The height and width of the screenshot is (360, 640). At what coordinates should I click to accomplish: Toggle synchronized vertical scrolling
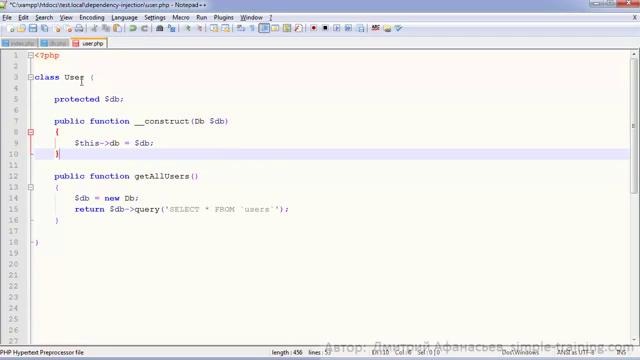tap(214, 28)
